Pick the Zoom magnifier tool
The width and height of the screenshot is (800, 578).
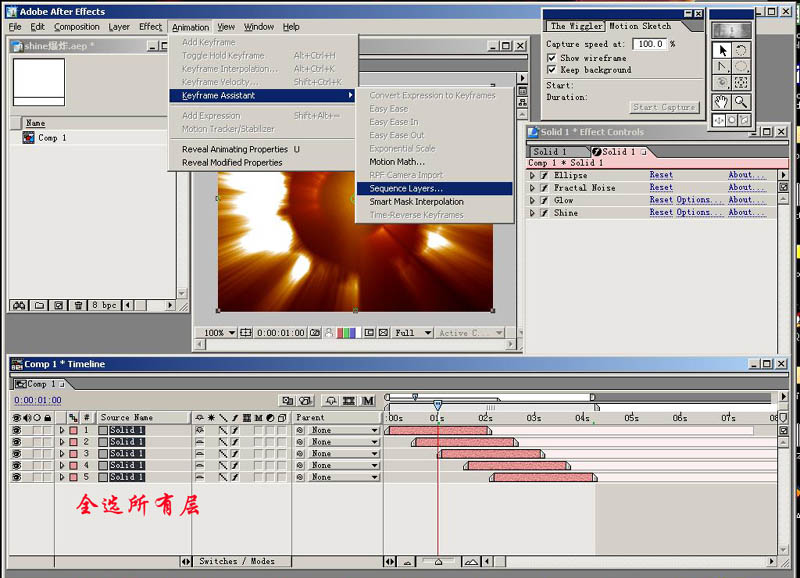(741, 102)
